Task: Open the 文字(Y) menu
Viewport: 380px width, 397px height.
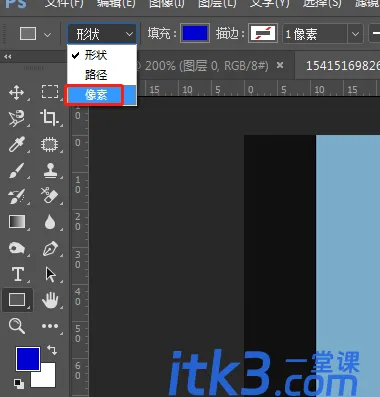Action: (x=270, y=3)
